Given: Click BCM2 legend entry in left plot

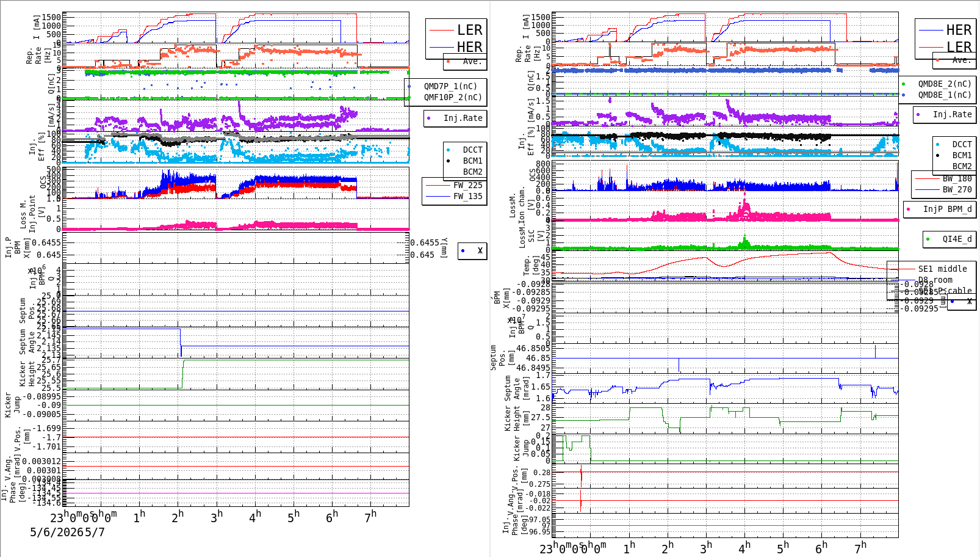Looking at the screenshot, I should 472,172.
